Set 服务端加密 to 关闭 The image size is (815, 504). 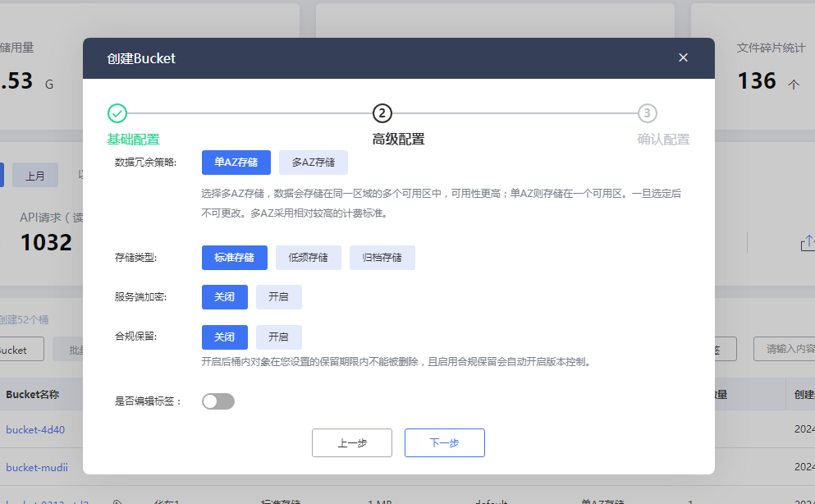tap(225, 297)
